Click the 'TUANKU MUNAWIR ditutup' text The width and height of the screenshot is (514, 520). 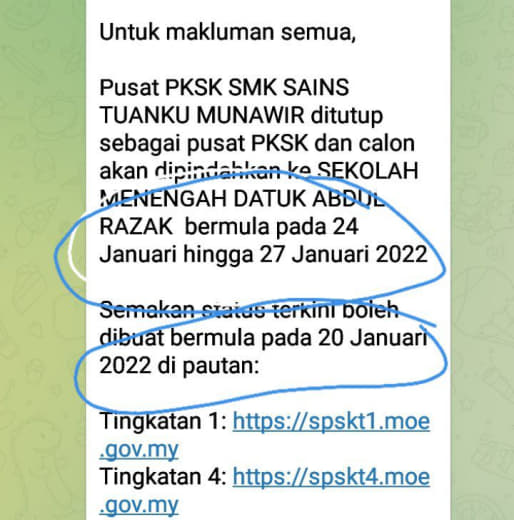tap(241, 116)
